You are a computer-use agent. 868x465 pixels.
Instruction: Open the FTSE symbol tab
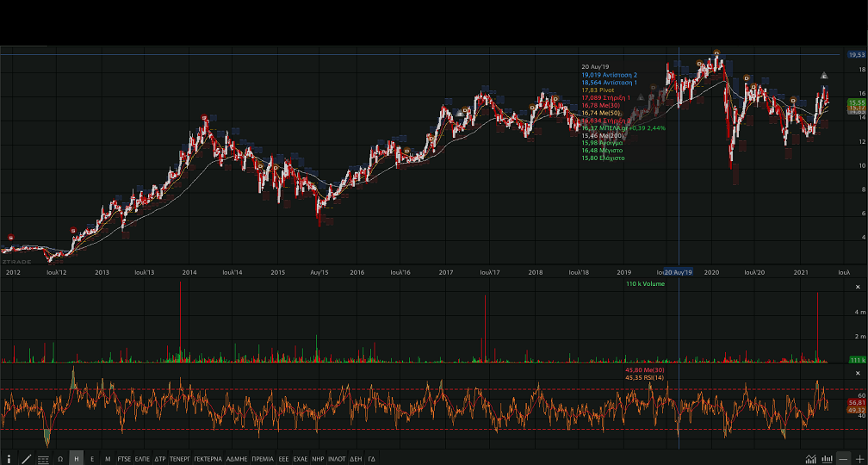(x=125, y=459)
